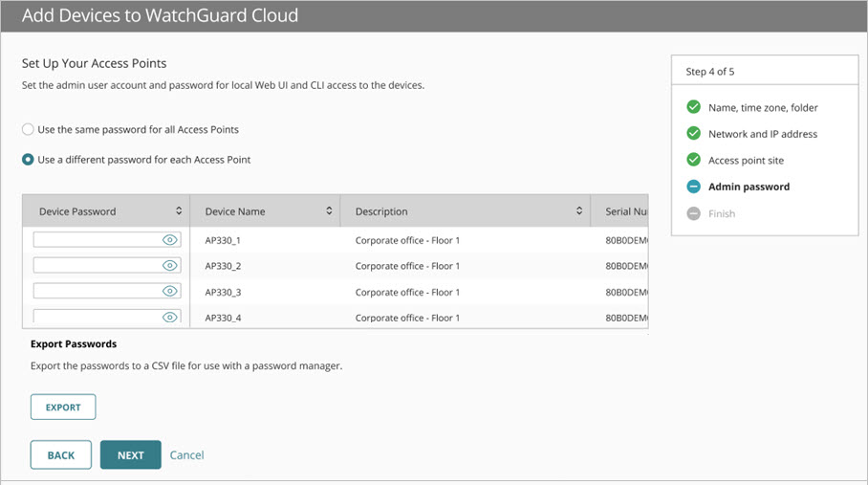Click the 'Step 4 of 5' label
Image resolution: width=868 pixels, height=485 pixels.
[709, 72]
